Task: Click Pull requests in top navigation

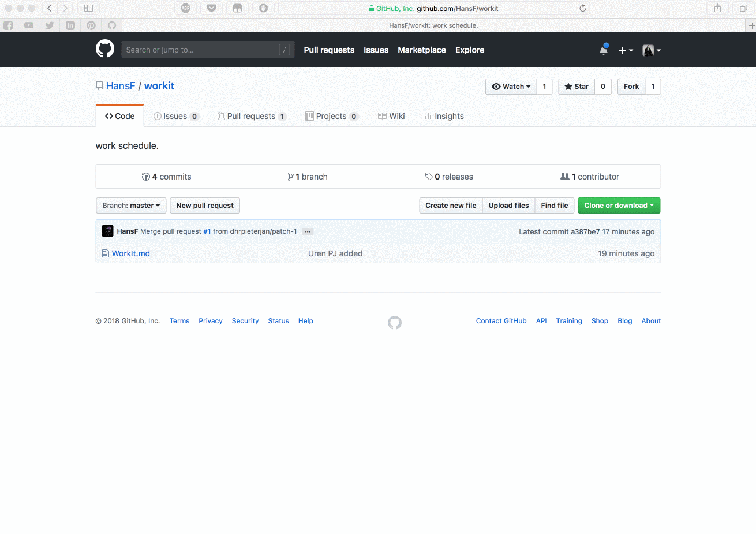Action: point(329,50)
